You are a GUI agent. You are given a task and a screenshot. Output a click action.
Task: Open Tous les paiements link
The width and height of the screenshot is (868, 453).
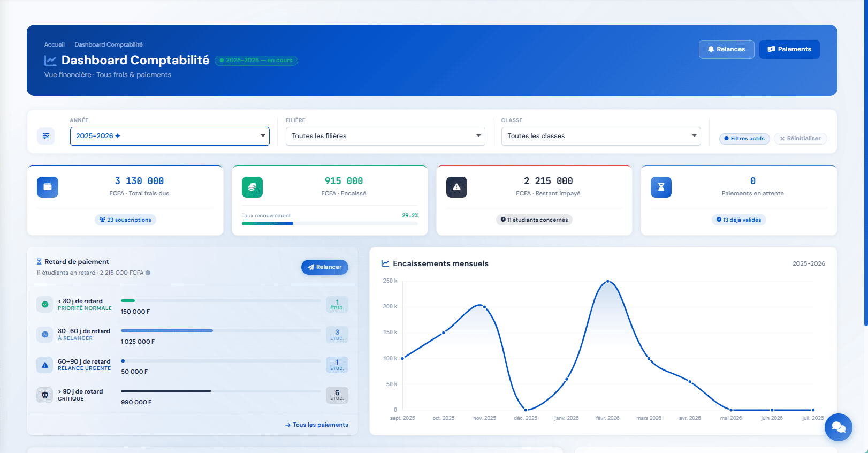[317, 425]
